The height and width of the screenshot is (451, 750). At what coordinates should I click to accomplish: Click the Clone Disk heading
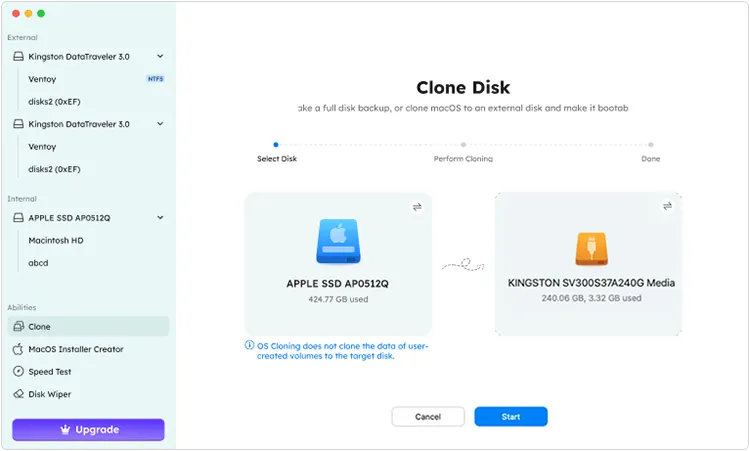click(x=463, y=88)
